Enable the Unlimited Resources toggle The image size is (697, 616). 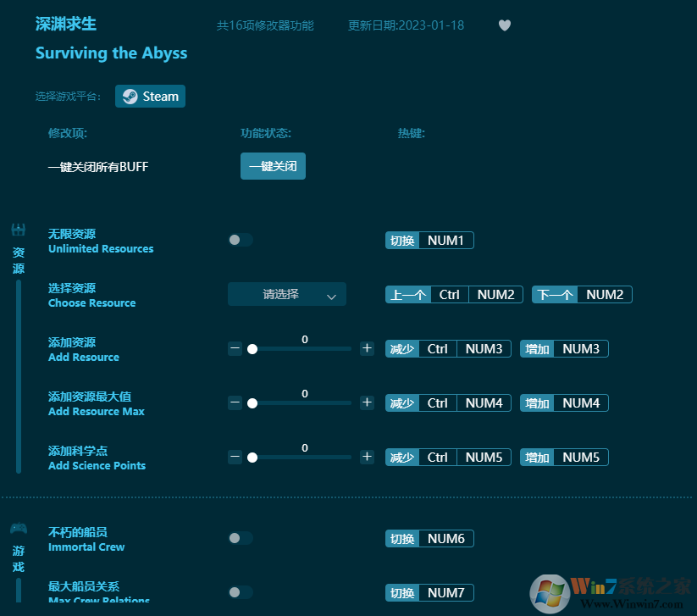(x=241, y=240)
